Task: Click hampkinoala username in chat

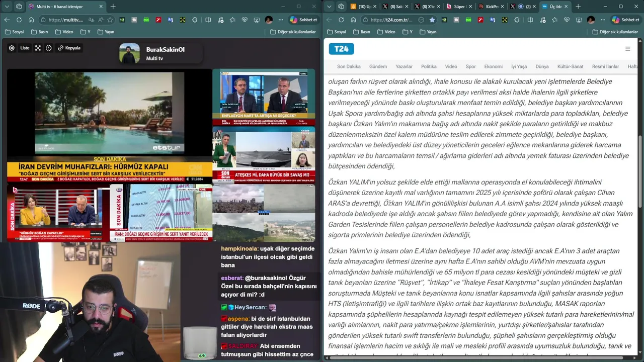Action: click(x=239, y=249)
